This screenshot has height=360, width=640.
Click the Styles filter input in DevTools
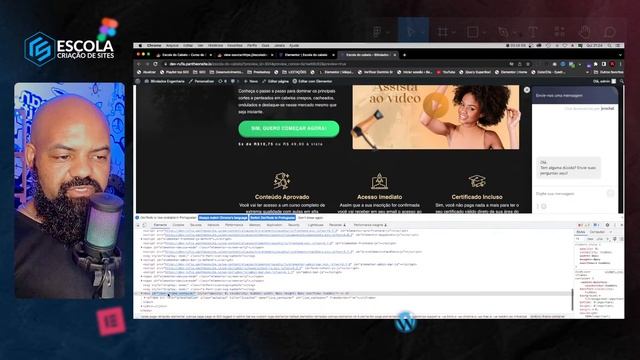click(580, 239)
